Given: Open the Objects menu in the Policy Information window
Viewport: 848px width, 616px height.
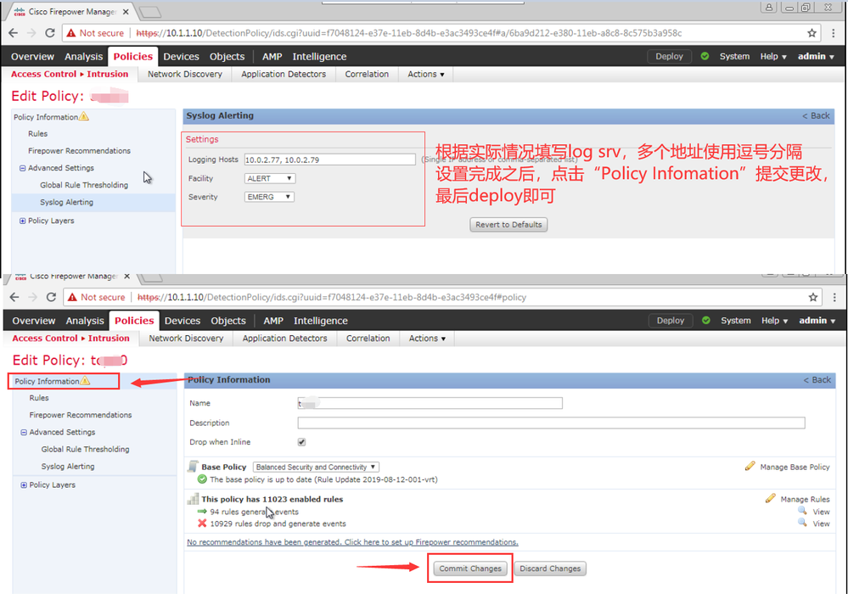Looking at the screenshot, I should click(x=228, y=321).
